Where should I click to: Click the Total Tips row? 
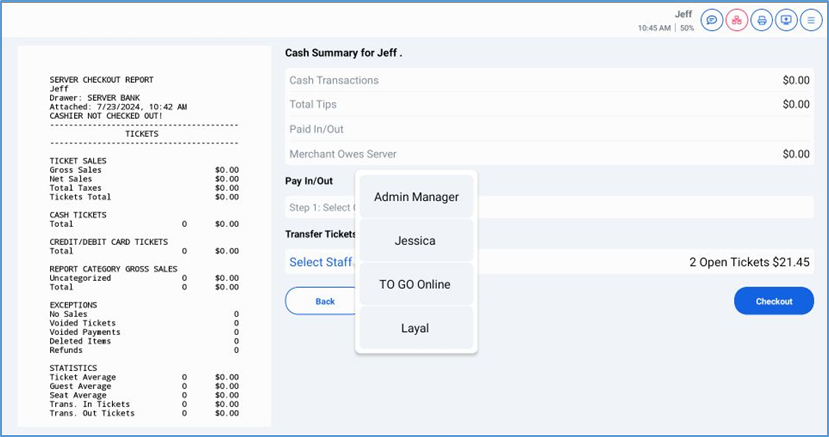coord(548,104)
